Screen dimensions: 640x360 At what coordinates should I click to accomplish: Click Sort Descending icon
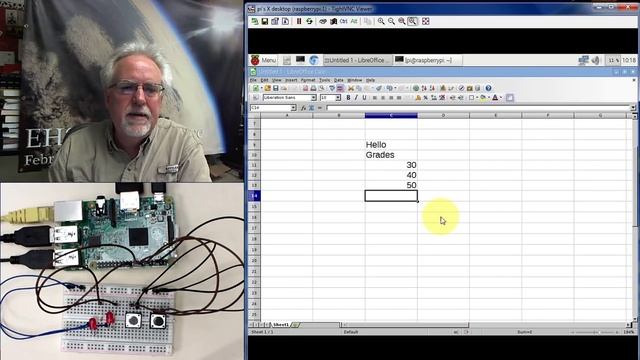pyautogui.click(x=433, y=88)
